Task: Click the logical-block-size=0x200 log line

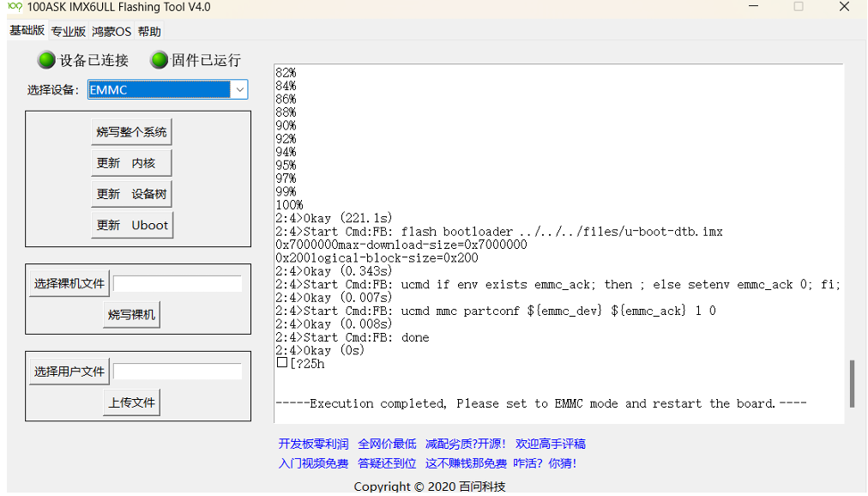Action: [x=377, y=258]
